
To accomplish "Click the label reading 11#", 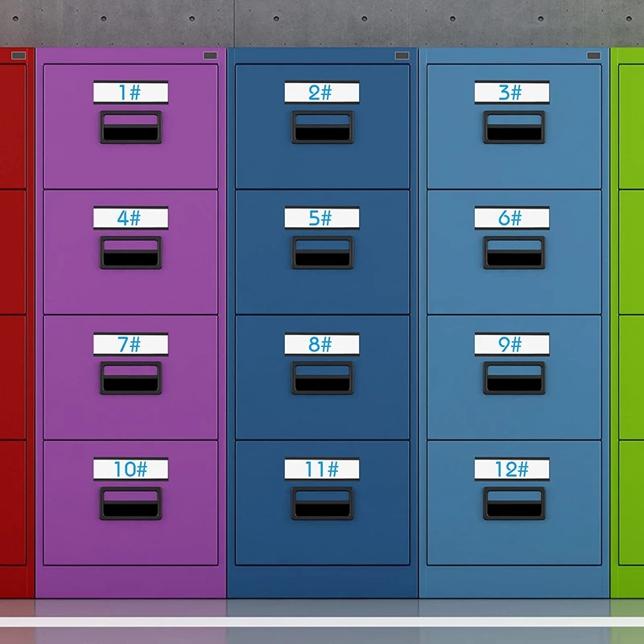I will click(321, 469).
